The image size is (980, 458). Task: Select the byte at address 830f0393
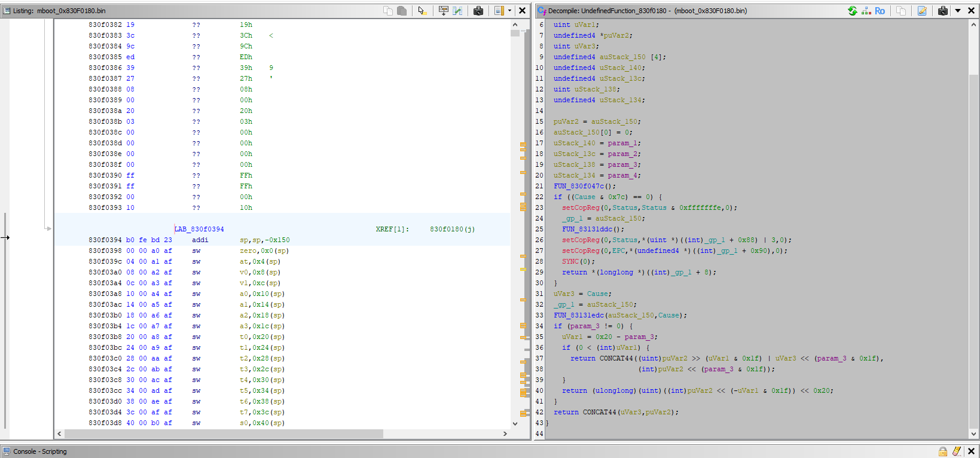tap(130, 207)
